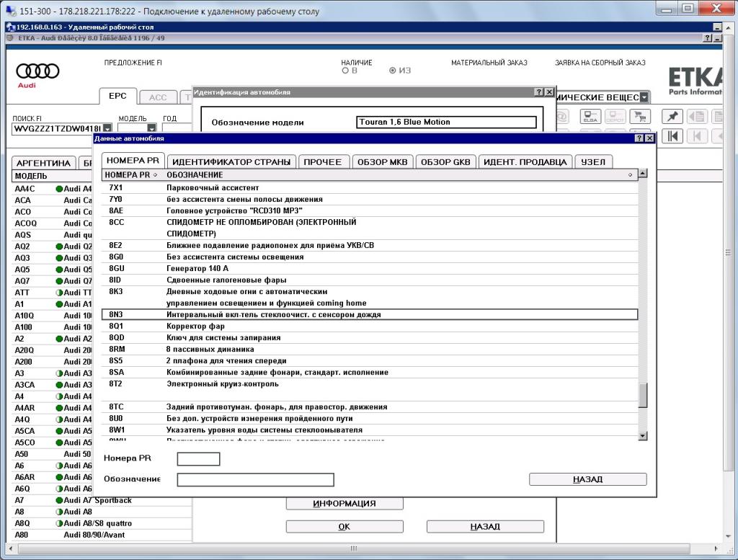Open the ХИМИЧЕСКИЕ ВЕЩЕС dropdown arrow
This screenshot has height=560, width=738.
[644, 97]
